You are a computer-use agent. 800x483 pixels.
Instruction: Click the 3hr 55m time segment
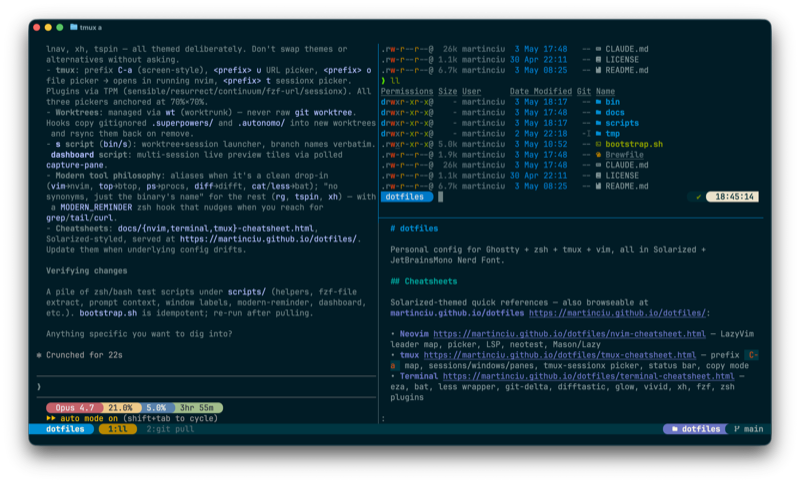(197, 408)
